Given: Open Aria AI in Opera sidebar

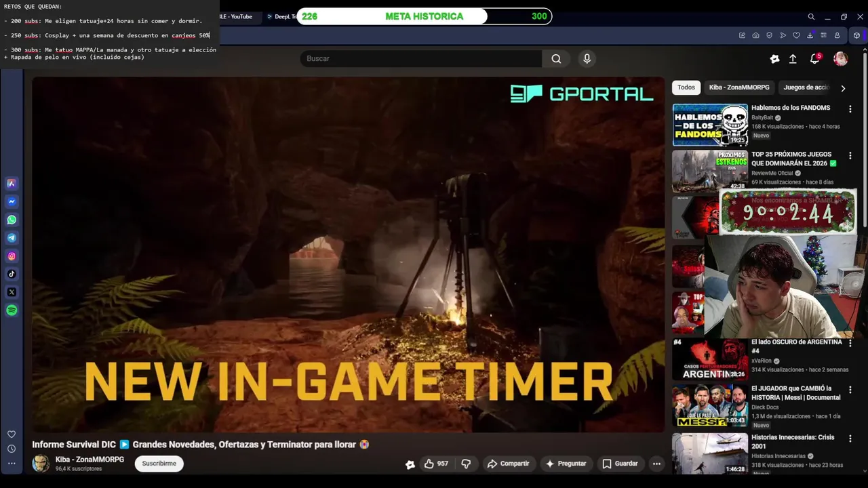Looking at the screenshot, I should pyautogui.click(x=12, y=184).
